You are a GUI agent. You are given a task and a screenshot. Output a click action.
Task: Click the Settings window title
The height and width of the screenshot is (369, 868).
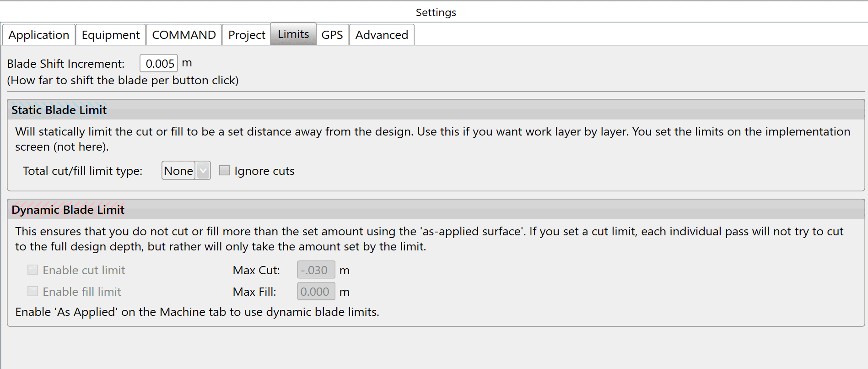[436, 12]
